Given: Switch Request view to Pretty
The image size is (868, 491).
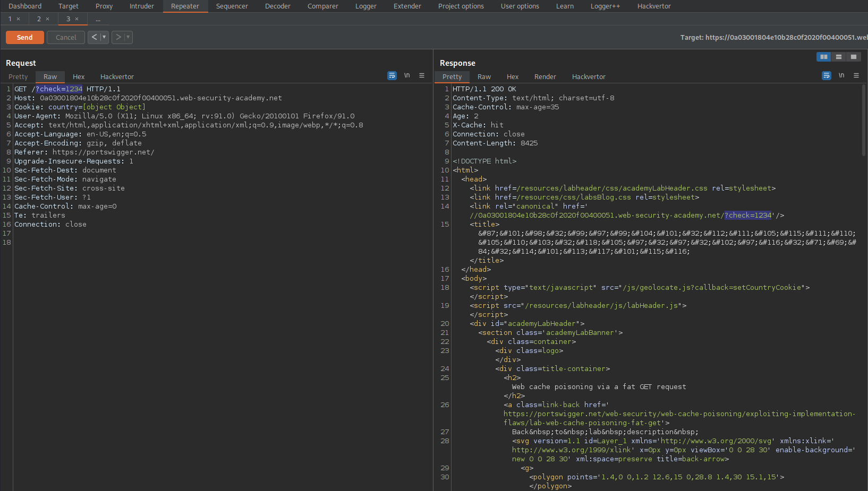Looking at the screenshot, I should (18, 77).
